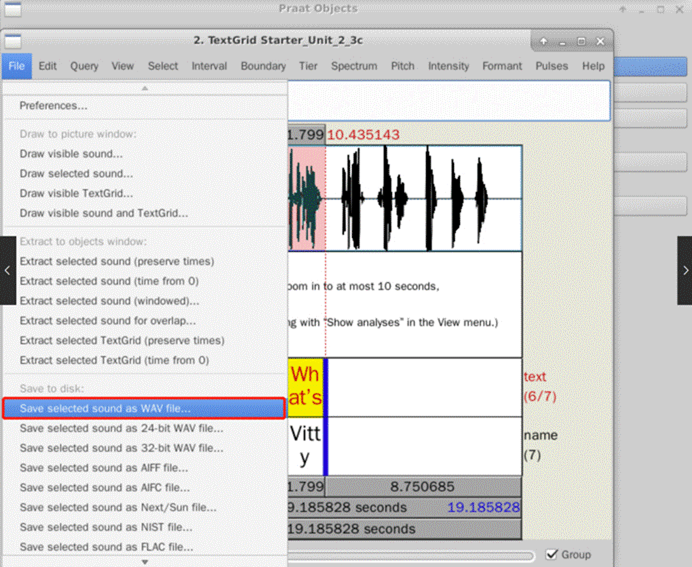
Task: Open the Help menu
Action: 593,66
